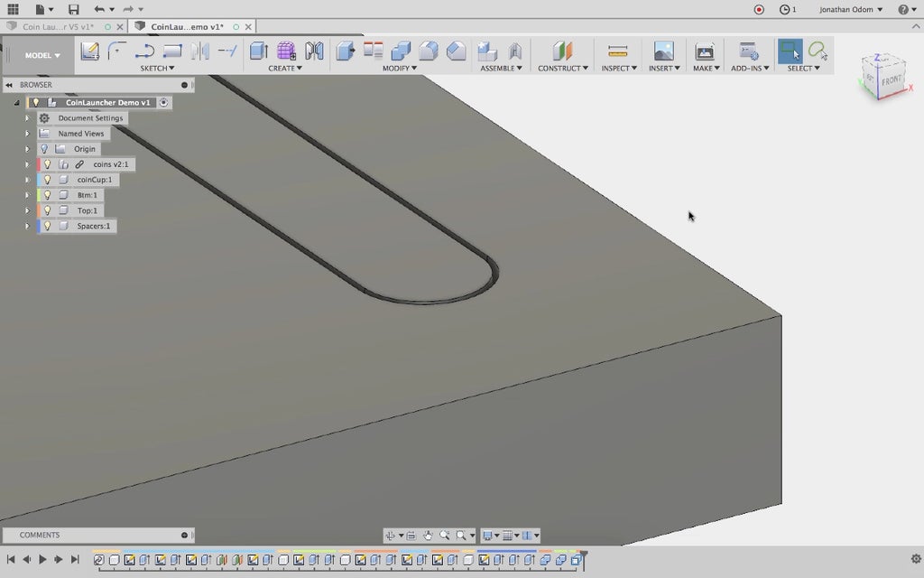Click the Orbit navigation tool
924x578 pixels.
click(x=390, y=536)
